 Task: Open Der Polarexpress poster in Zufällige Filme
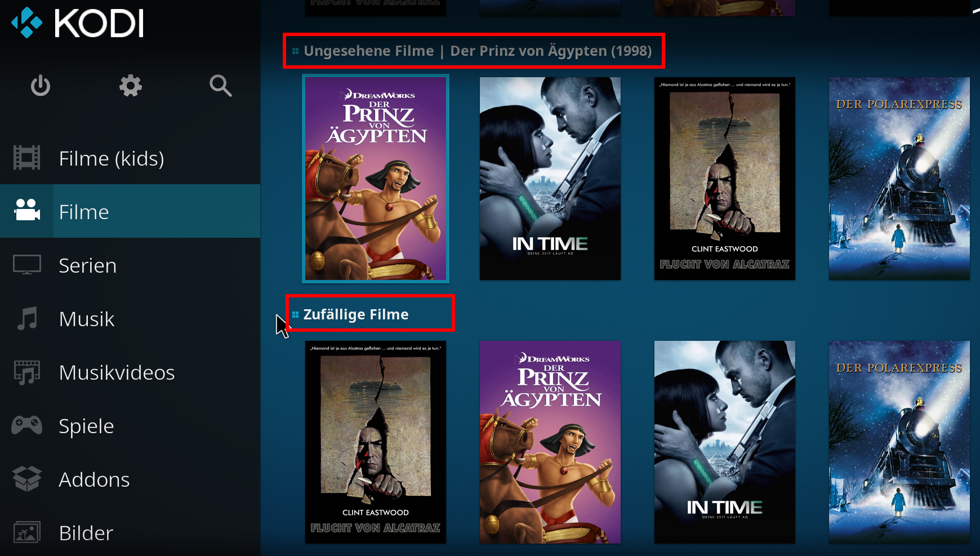pyautogui.click(x=899, y=442)
